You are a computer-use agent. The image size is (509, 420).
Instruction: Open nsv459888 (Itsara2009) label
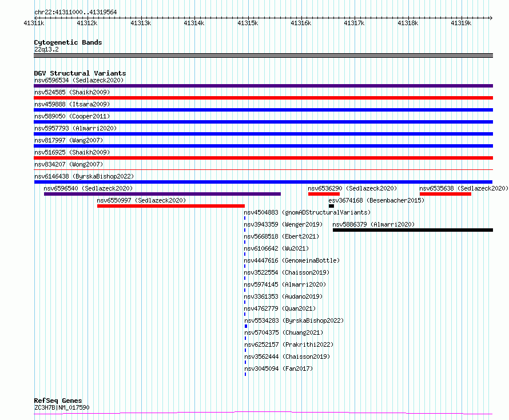click(72, 104)
